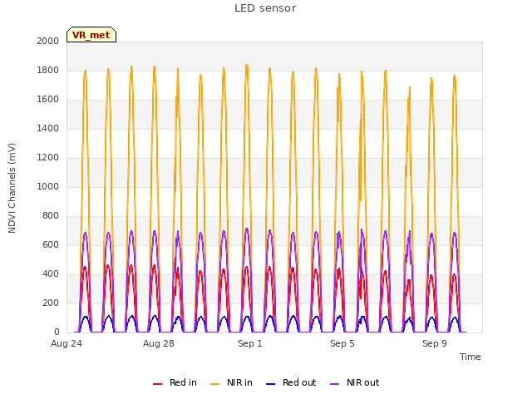Toggle the Red in legend entry
532x399 pixels.
point(175,382)
